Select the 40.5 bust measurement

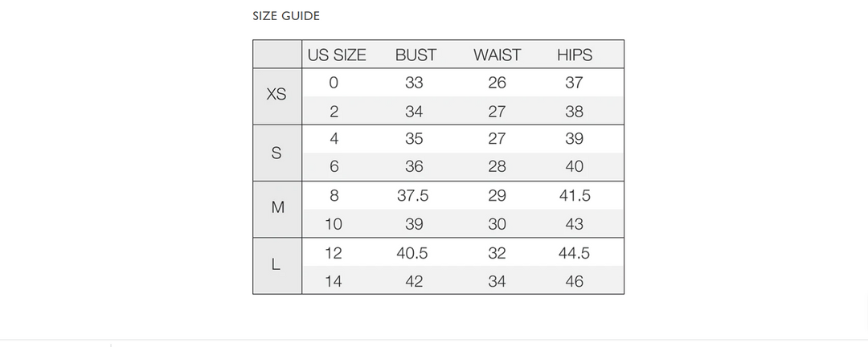tap(412, 253)
